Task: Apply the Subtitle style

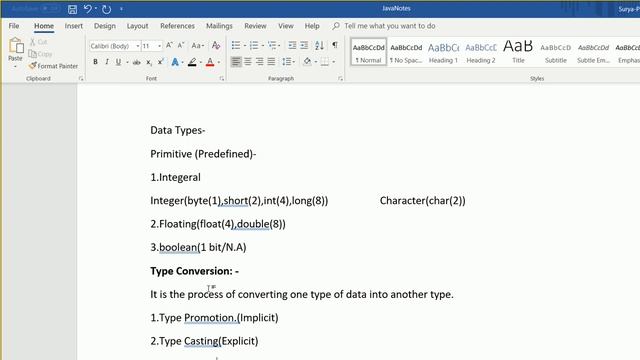Action: 556,52
